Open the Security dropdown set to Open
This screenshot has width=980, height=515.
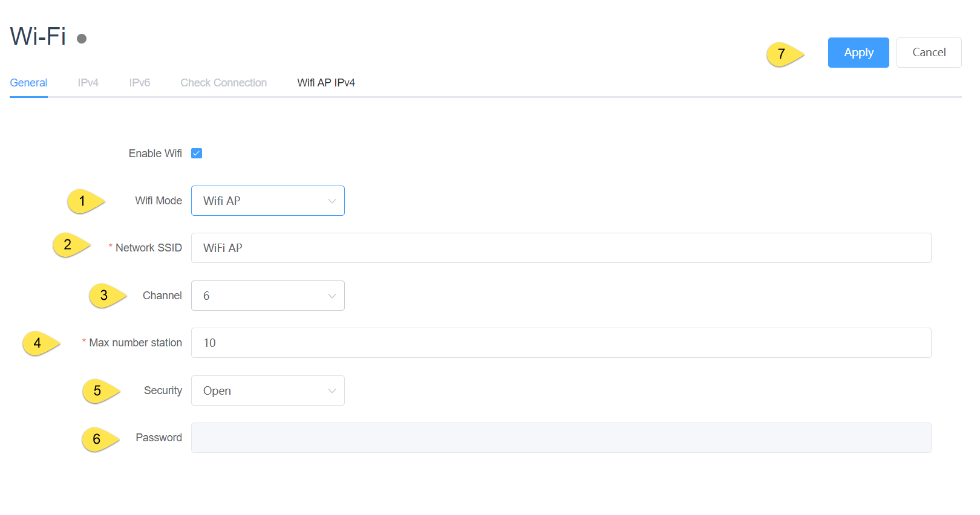(x=267, y=390)
